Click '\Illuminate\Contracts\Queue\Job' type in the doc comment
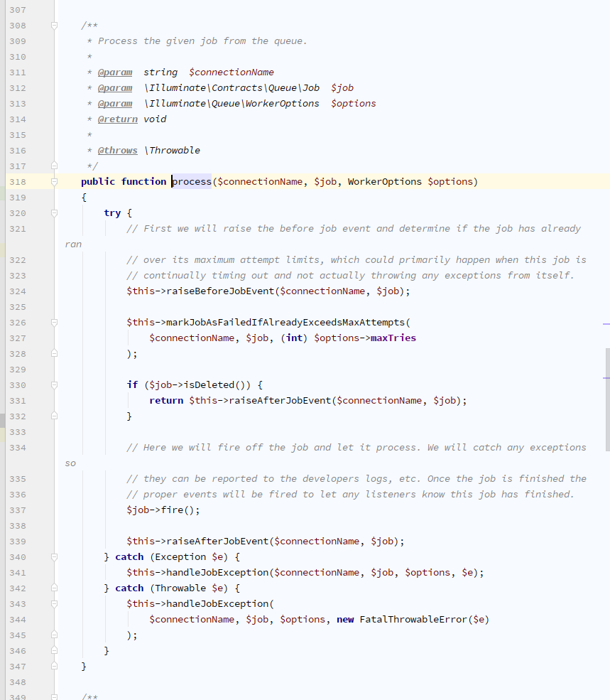Image resolution: width=610 pixels, height=700 pixels. click(x=232, y=88)
